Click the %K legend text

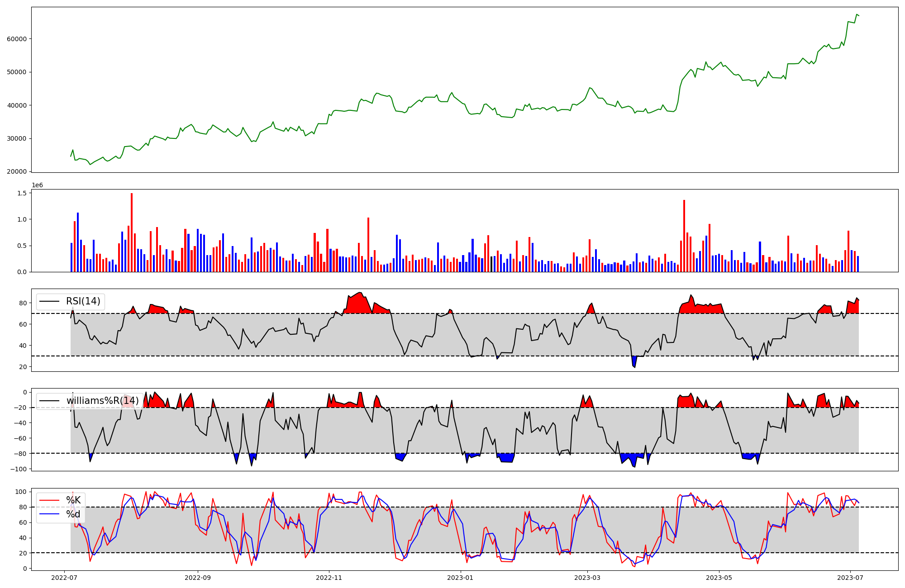tap(73, 500)
